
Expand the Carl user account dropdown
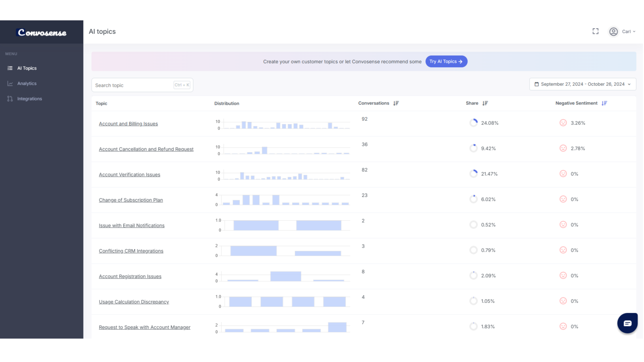point(629,32)
